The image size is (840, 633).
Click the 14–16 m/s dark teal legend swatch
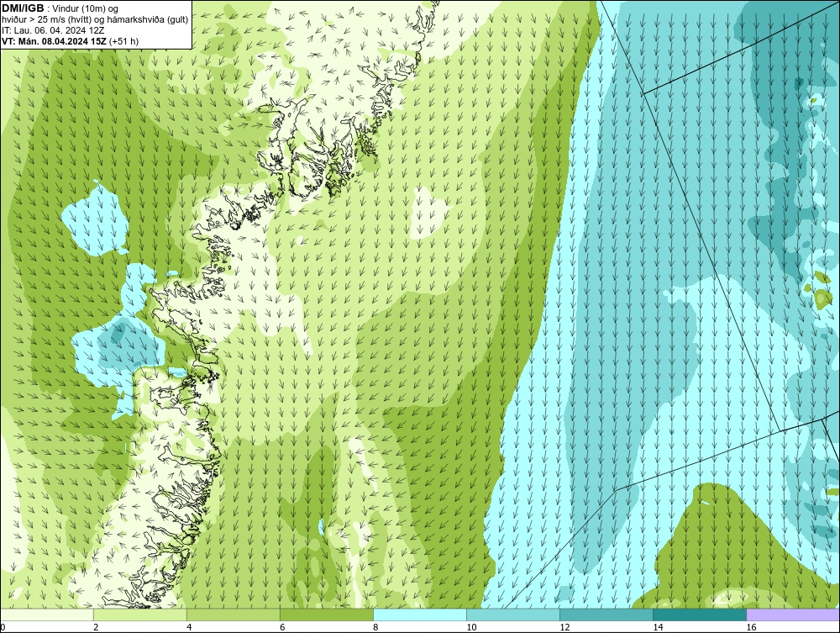point(700,615)
